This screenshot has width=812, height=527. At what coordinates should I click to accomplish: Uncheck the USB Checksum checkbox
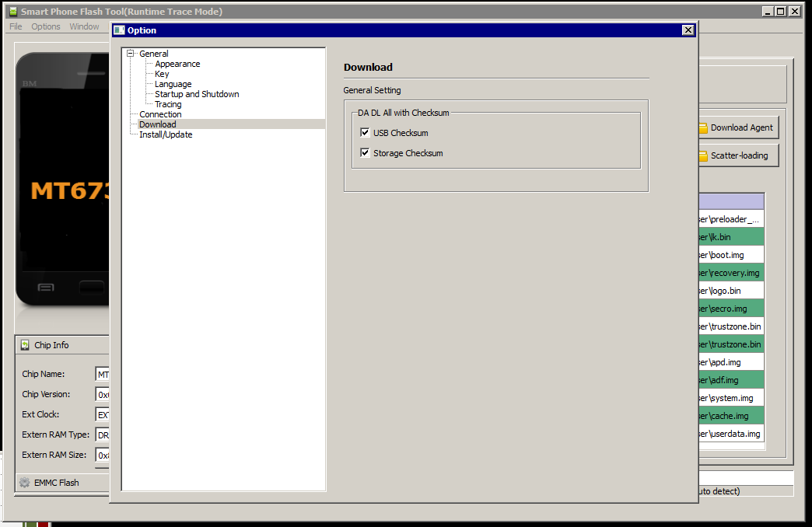tap(365, 132)
